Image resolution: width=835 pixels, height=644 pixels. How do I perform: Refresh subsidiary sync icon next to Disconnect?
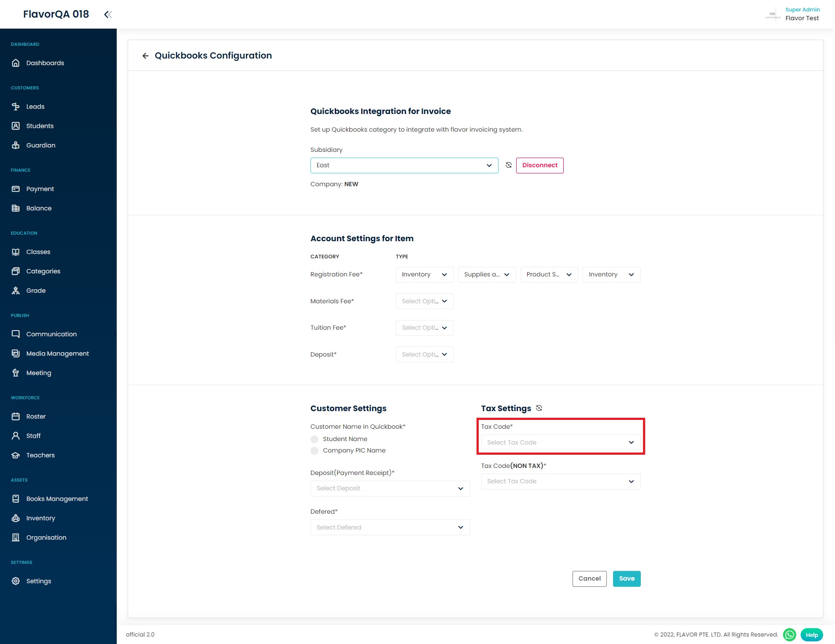509,165
